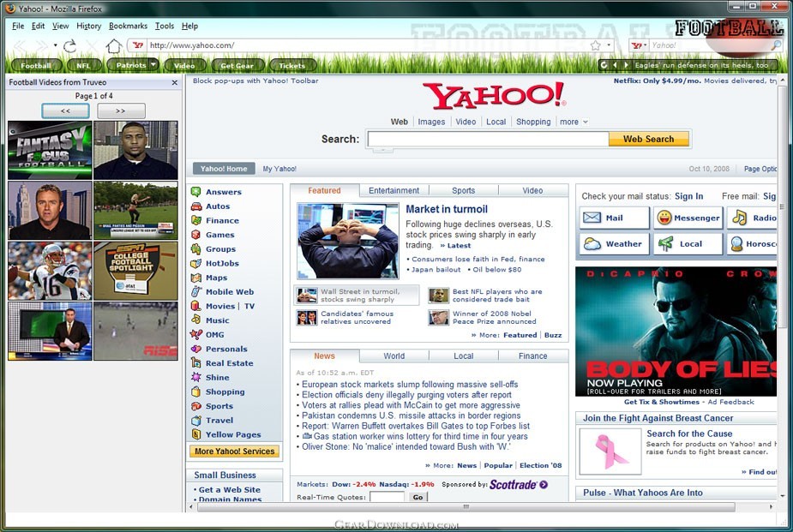Open the Groups icon
Viewport: 793px width, 532px height.
point(196,249)
